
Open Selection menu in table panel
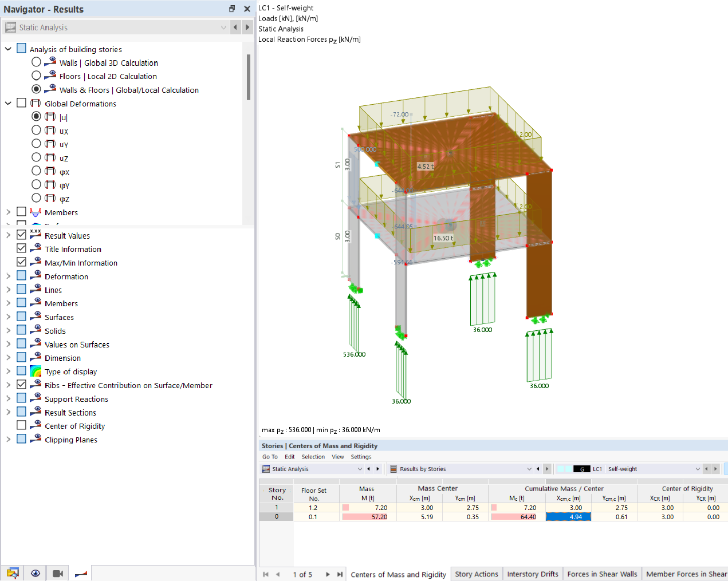(x=313, y=457)
